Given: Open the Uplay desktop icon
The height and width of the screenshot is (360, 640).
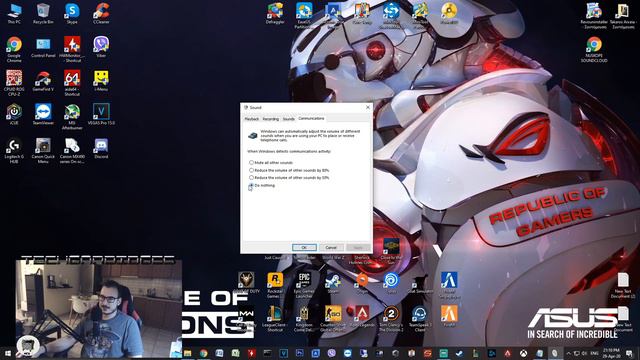Looking at the screenshot, I should tap(391, 283).
